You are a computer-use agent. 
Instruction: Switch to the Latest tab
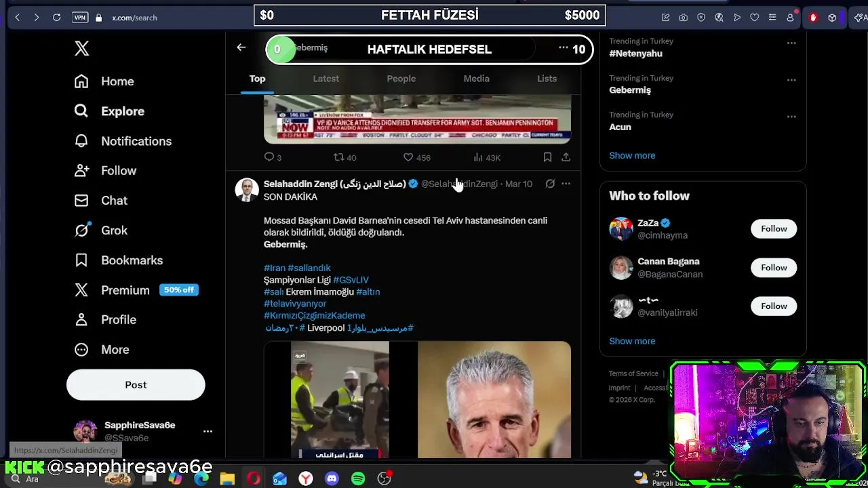[x=326, y=79]
